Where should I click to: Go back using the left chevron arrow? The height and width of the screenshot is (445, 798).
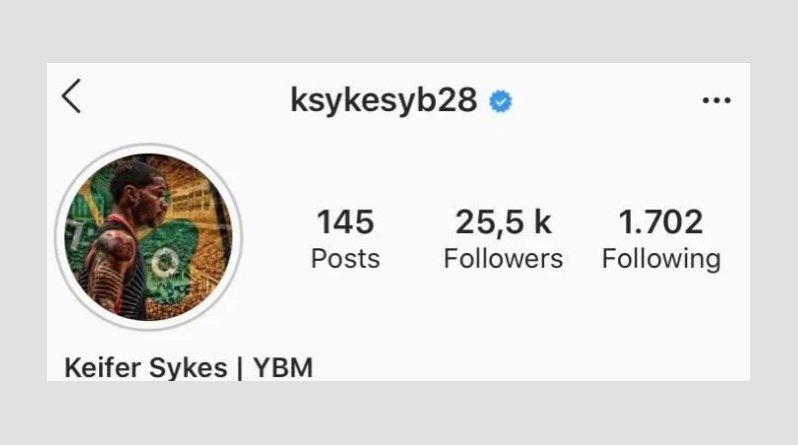(x=72, y=96)
